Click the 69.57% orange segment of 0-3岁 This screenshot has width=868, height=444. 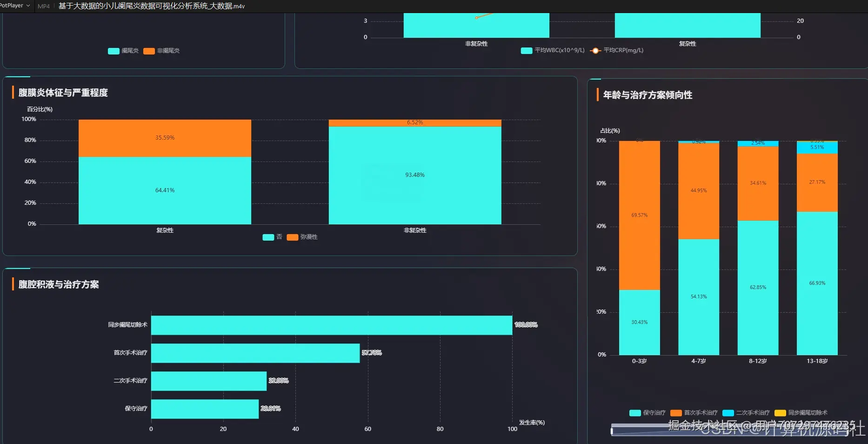[640, 215]
